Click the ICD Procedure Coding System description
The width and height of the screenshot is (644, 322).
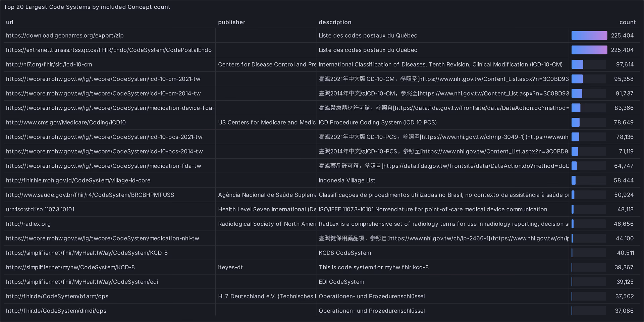[x=377, y=122]
